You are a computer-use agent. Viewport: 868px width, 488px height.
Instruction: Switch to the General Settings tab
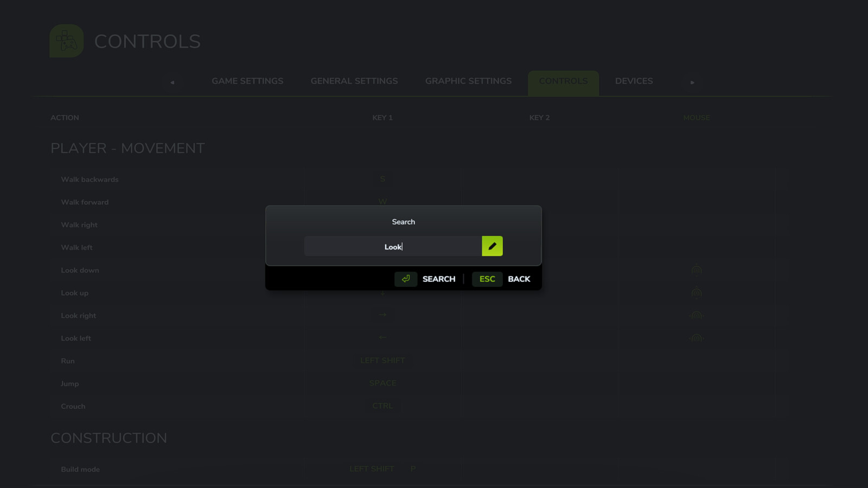click(354, 81)
